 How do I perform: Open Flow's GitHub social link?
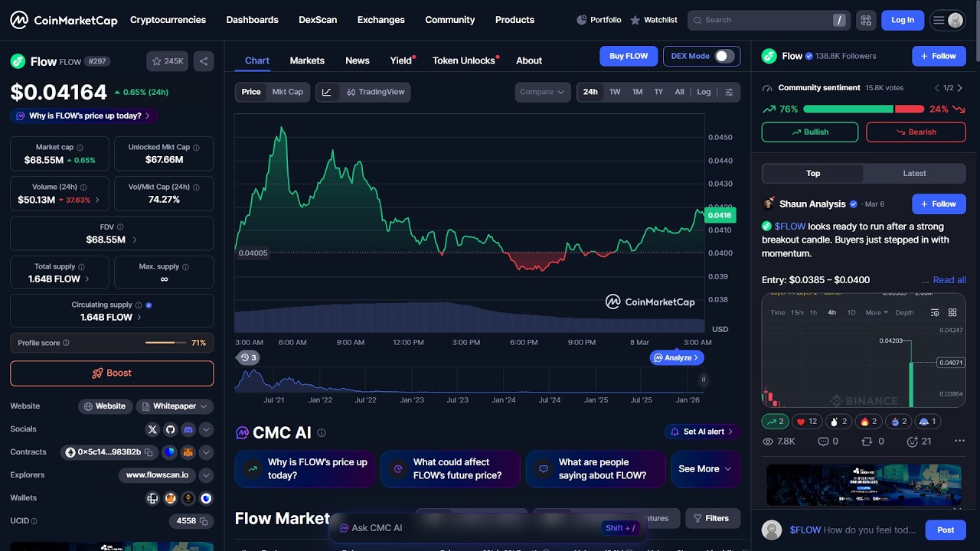tap(170, 429)
